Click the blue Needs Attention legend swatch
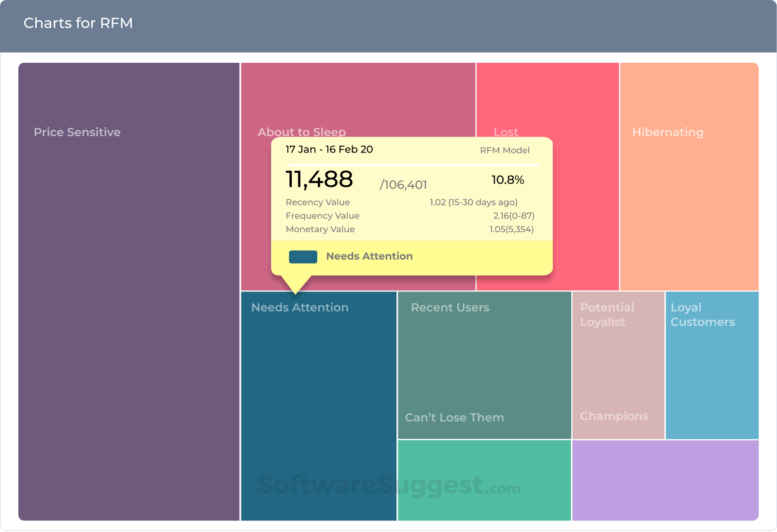 pyautogui.click(x=303, y=257)
